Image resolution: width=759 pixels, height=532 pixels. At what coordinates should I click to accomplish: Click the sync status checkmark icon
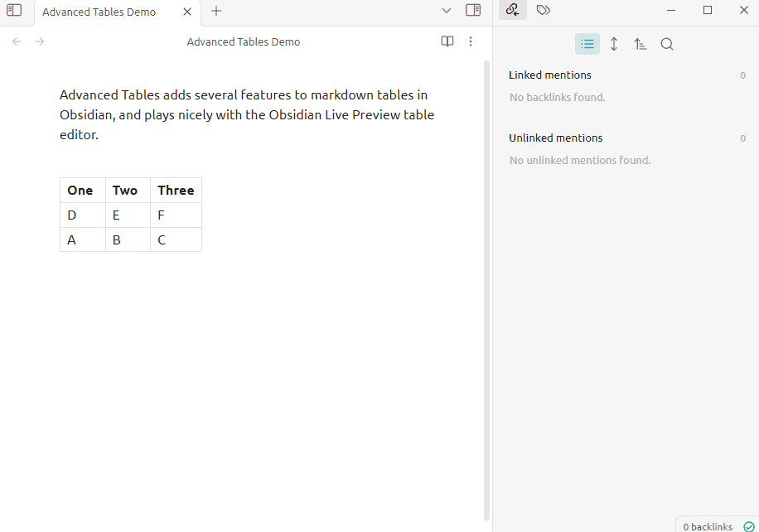tap(749, 526)
